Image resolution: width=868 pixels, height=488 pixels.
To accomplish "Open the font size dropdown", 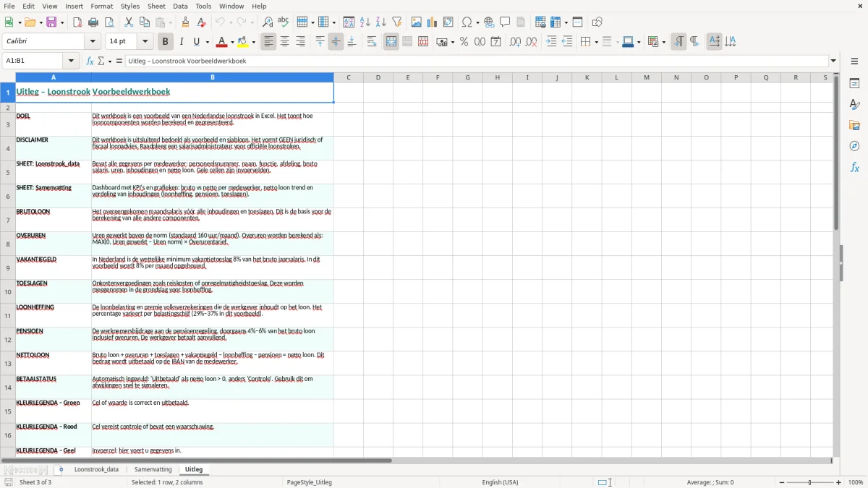I will [x=145, y=42].
